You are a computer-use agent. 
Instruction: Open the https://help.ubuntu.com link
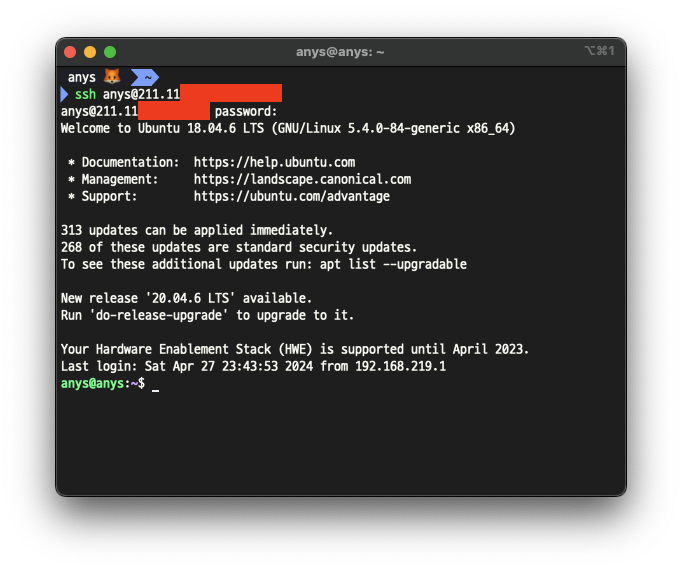click(x=274, y=162)
